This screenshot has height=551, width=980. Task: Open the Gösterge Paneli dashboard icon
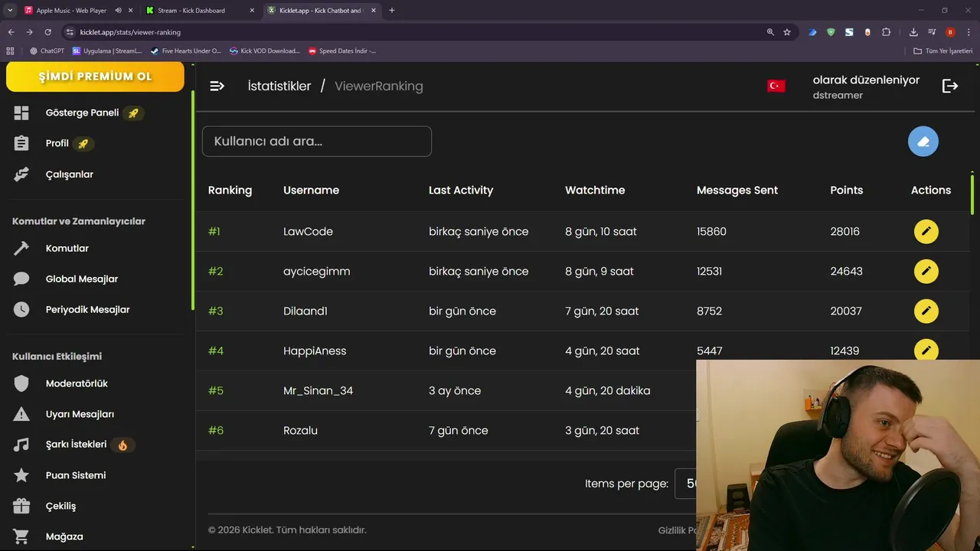point(21,112)
